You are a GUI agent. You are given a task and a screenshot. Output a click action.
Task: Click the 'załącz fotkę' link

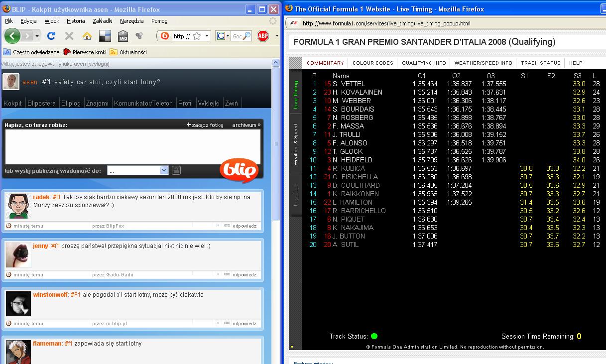click(x=205, y=125)
